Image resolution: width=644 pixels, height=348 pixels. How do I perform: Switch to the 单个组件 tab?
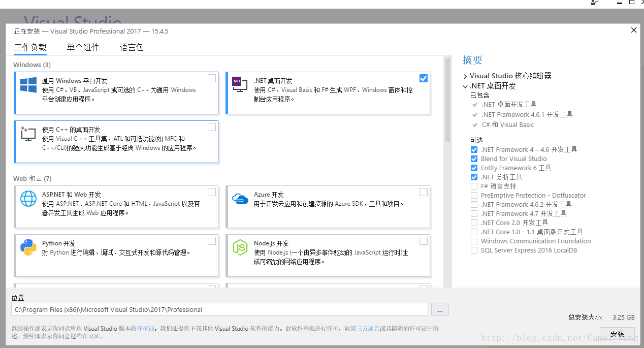pos(83,48)
